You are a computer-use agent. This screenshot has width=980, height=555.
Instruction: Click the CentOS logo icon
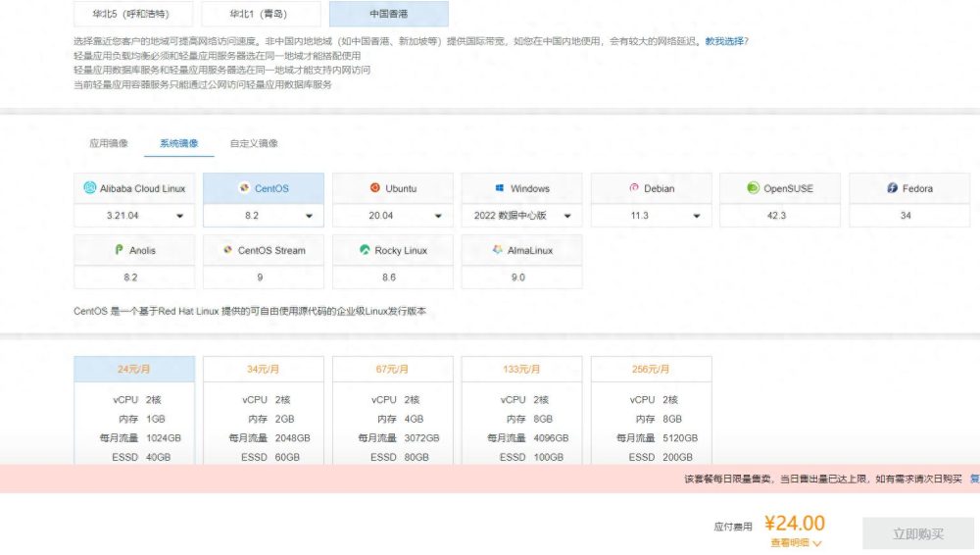(x=244, y=187)
